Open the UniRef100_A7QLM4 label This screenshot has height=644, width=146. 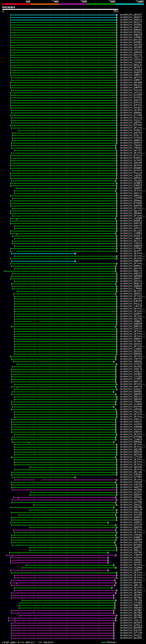point(131,70)
